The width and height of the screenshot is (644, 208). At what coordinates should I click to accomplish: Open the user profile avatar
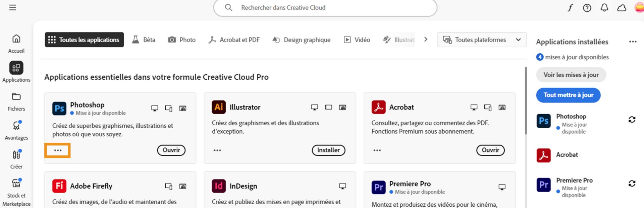[639, 8]
